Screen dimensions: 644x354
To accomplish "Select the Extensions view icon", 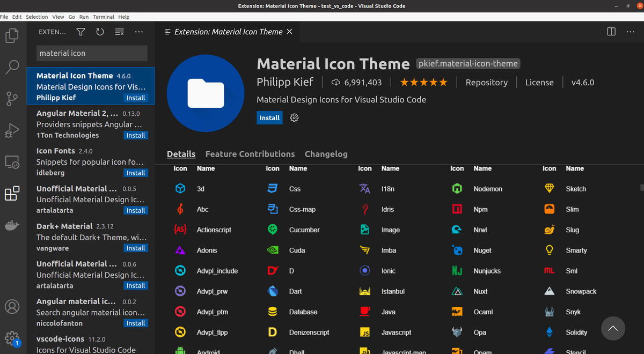I will click(x=12, y=194).
